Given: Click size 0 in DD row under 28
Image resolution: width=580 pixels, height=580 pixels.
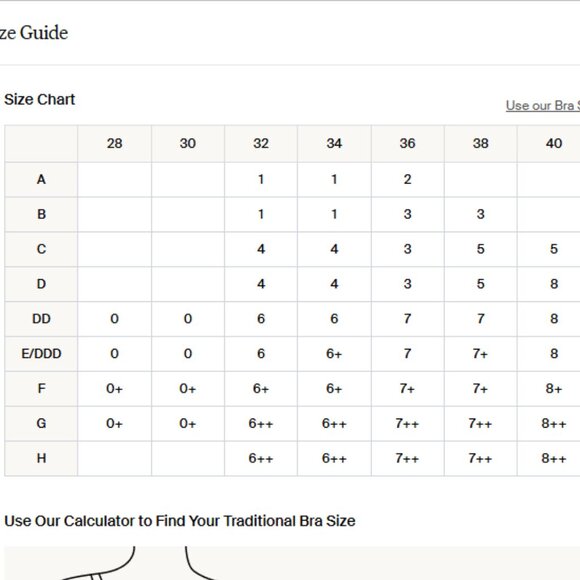Looking at the screenshot, I should (x=114, y=319).
